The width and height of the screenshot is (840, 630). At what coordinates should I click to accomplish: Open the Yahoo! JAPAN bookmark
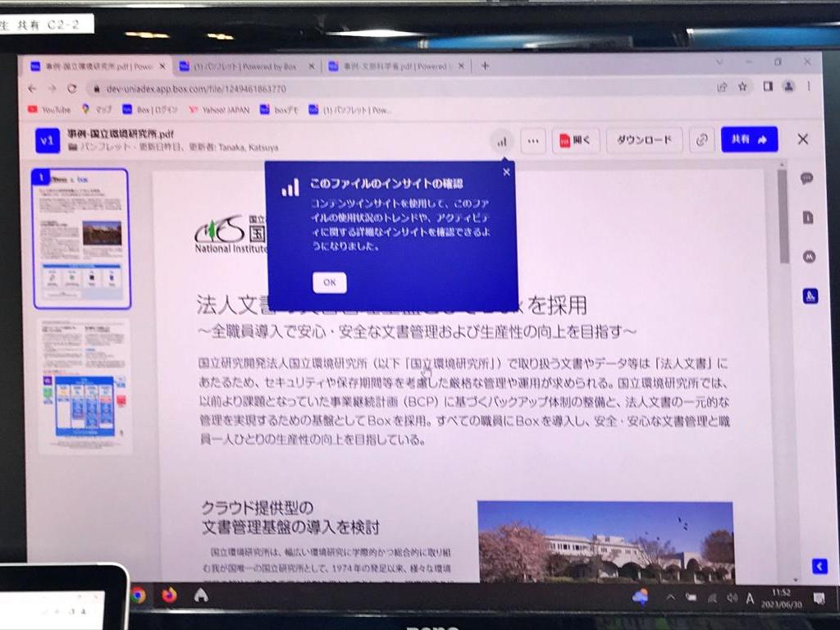pos(219,110)
